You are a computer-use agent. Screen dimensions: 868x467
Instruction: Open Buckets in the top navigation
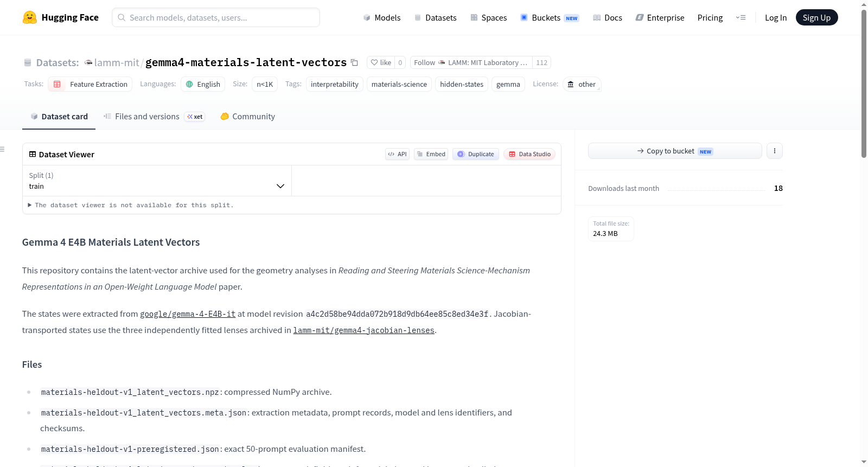pyautogui.click(x=550, y=17)
